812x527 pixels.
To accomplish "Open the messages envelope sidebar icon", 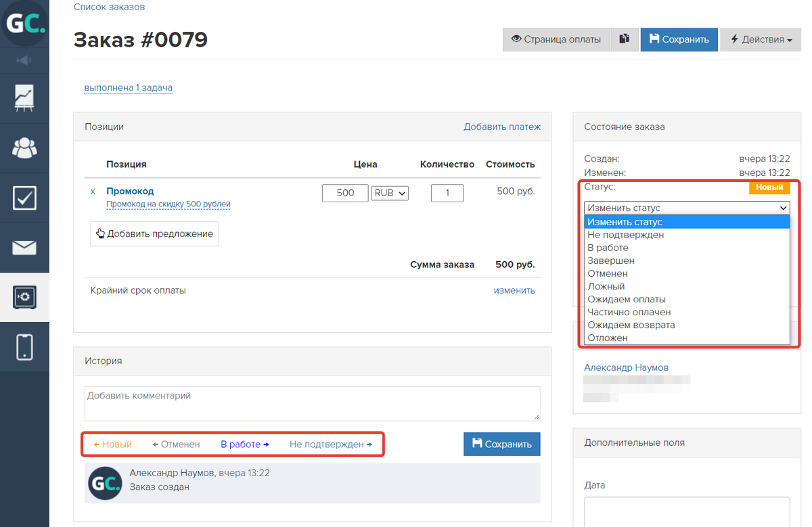I will tap(24, 248).
